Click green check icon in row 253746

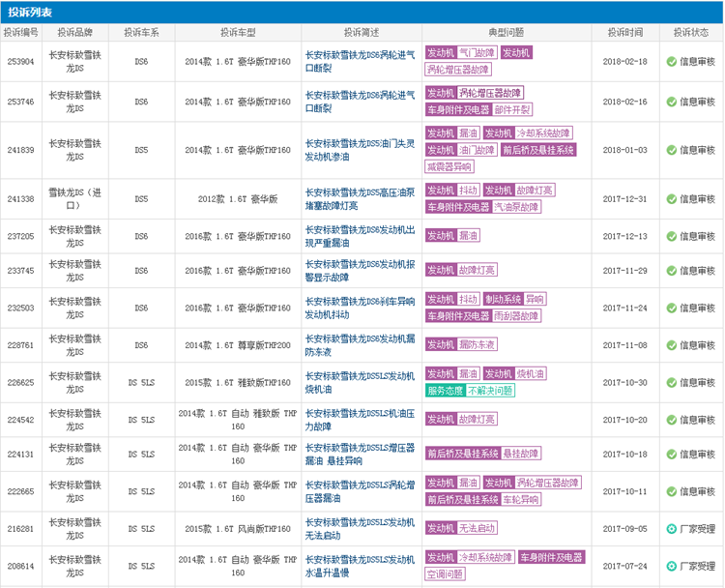[672, 102]
